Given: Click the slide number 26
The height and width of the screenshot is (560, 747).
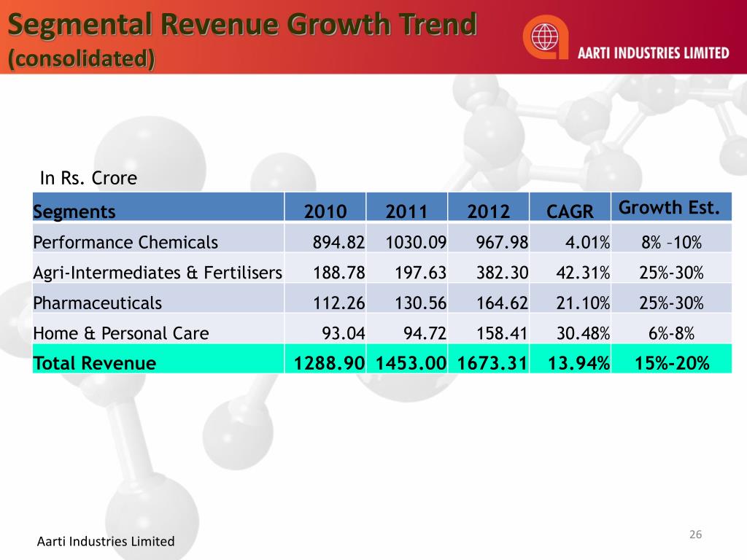Looking at the screenshot, I should 695,534.
